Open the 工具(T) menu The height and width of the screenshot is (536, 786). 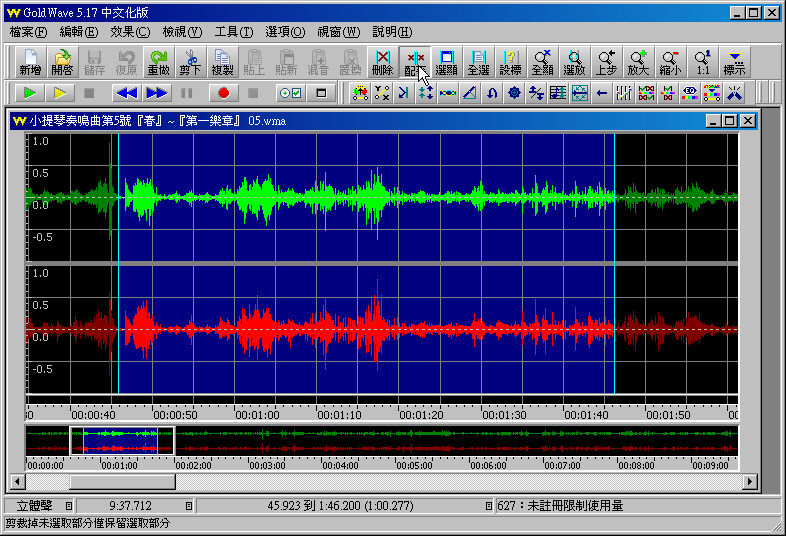(x=233, y=32)
